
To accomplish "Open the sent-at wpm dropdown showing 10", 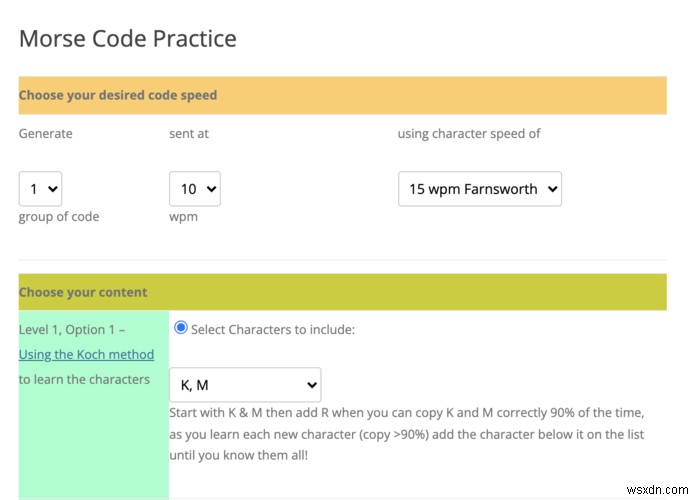I will (x=195, y=188).
